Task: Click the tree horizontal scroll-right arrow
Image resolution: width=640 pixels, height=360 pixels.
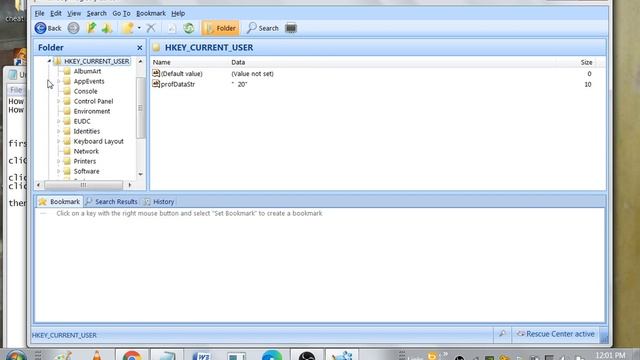Action: (130, 185)
